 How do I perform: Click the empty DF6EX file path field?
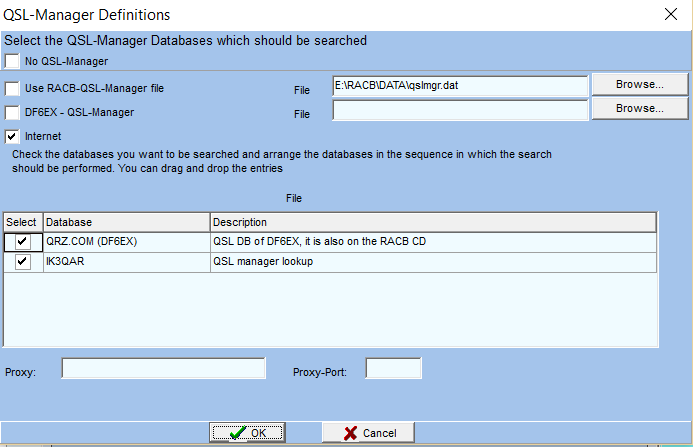[460, 111]
